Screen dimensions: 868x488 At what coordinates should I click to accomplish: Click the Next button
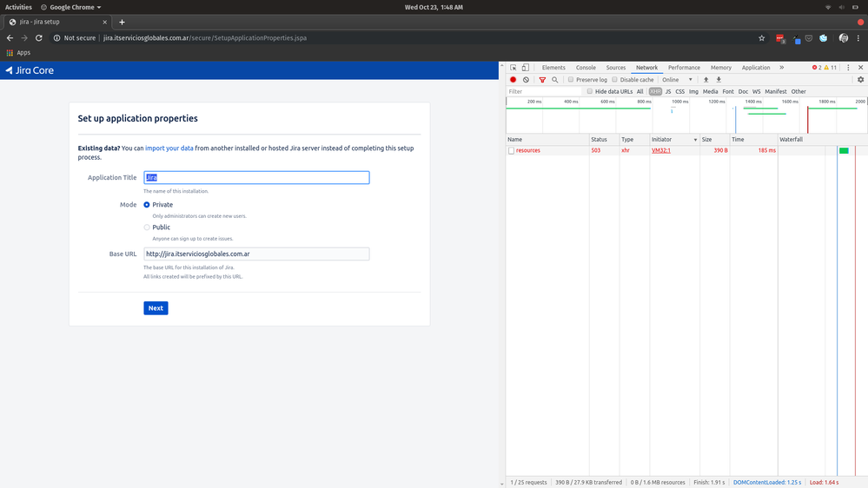(156, 308)
